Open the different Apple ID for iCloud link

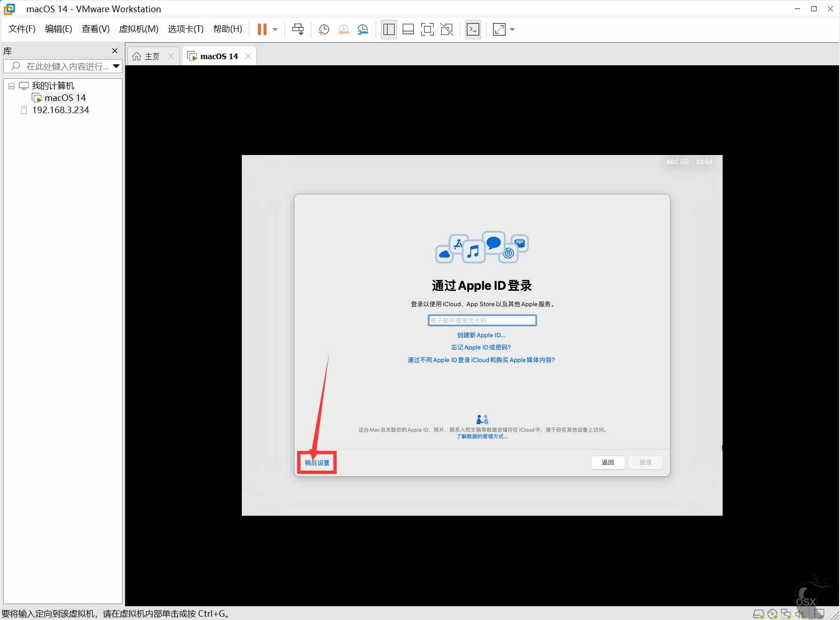click(x=481, y=360)
